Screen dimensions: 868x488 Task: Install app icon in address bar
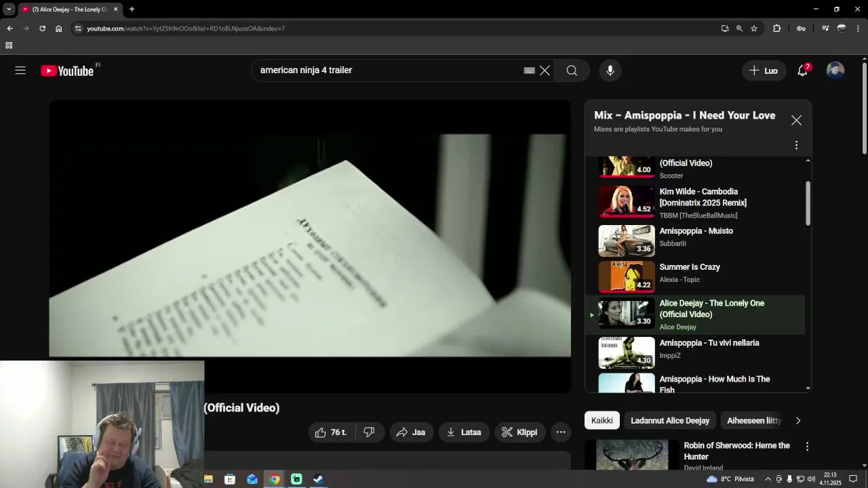pos(725,28)
